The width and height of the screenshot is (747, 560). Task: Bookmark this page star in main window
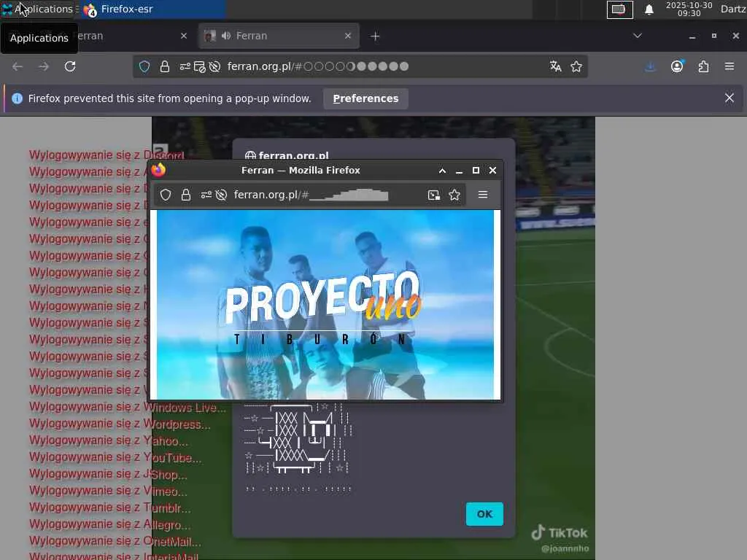576,66
